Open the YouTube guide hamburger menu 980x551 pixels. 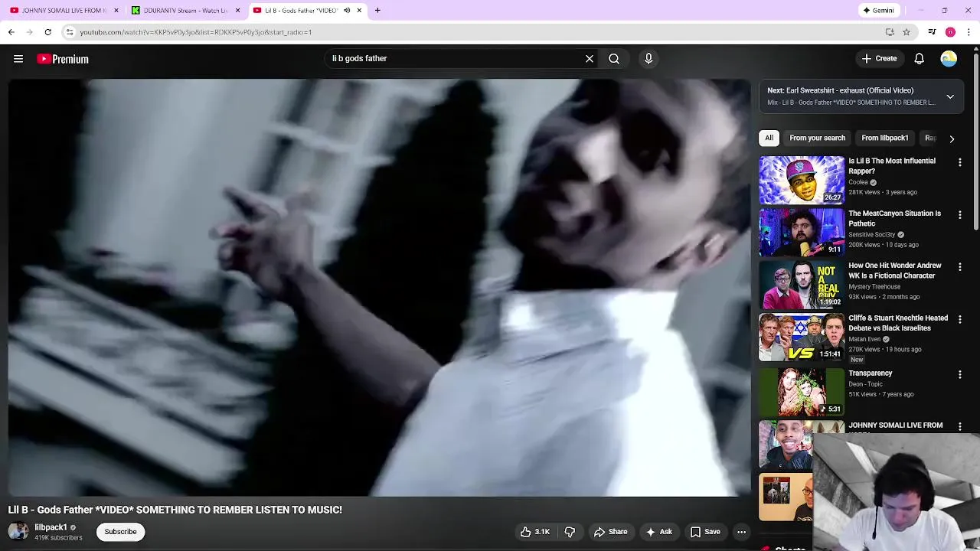click(x=18, y=59)
